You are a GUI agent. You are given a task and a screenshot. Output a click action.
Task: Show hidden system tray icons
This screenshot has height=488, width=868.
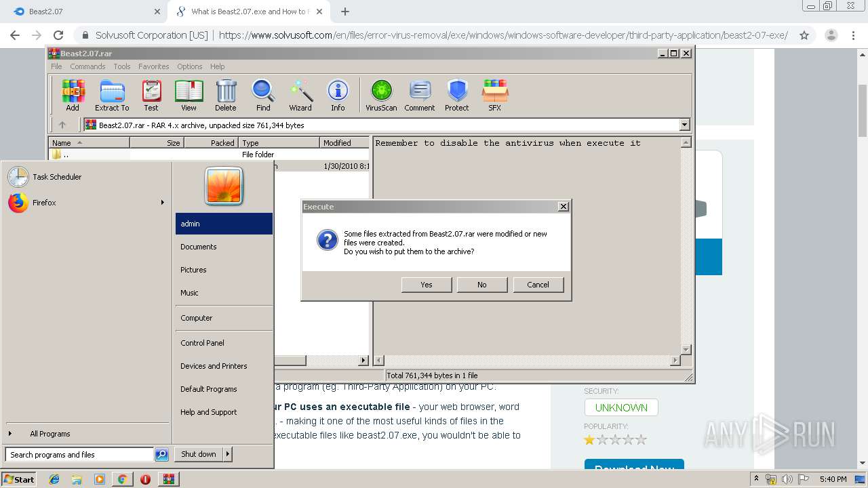pyautogui.click(x=756, y=479)
